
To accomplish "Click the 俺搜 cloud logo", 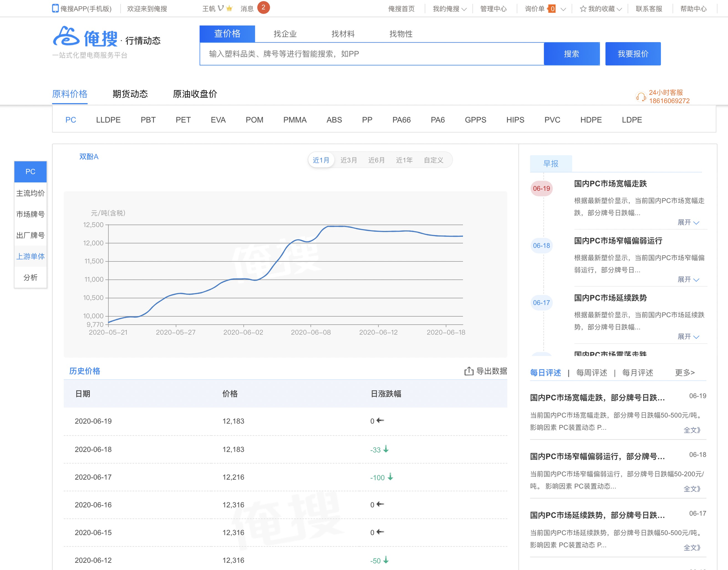I will (x=66, y=37).
